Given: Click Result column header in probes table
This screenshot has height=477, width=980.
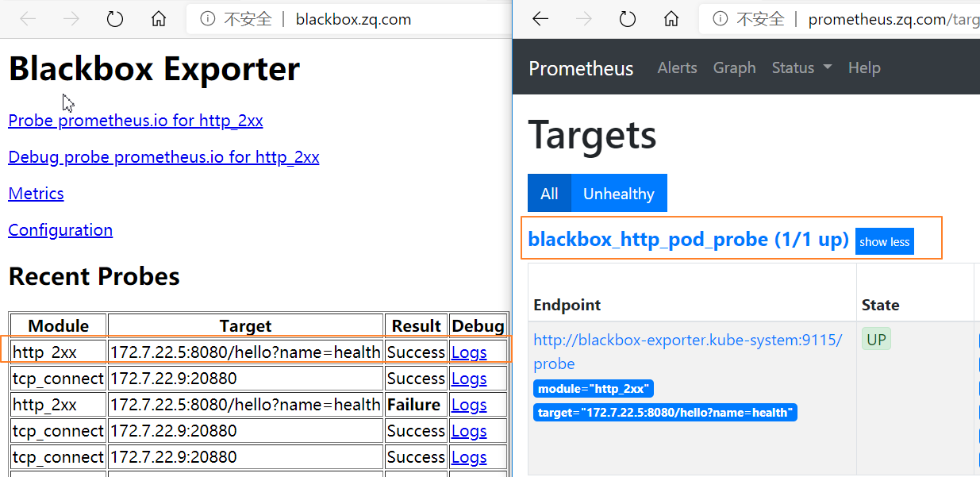Looking at the screenshot, I should coord(416,325).
